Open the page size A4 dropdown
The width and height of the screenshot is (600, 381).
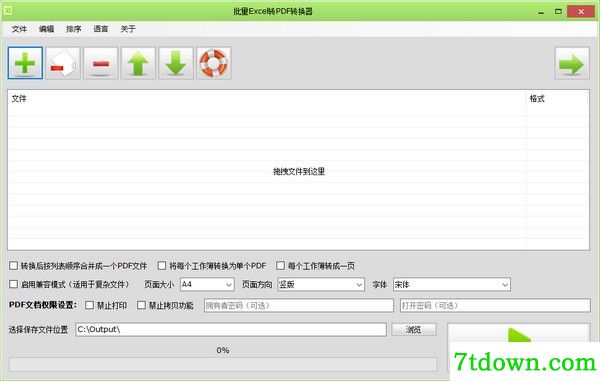click(207, 285)
